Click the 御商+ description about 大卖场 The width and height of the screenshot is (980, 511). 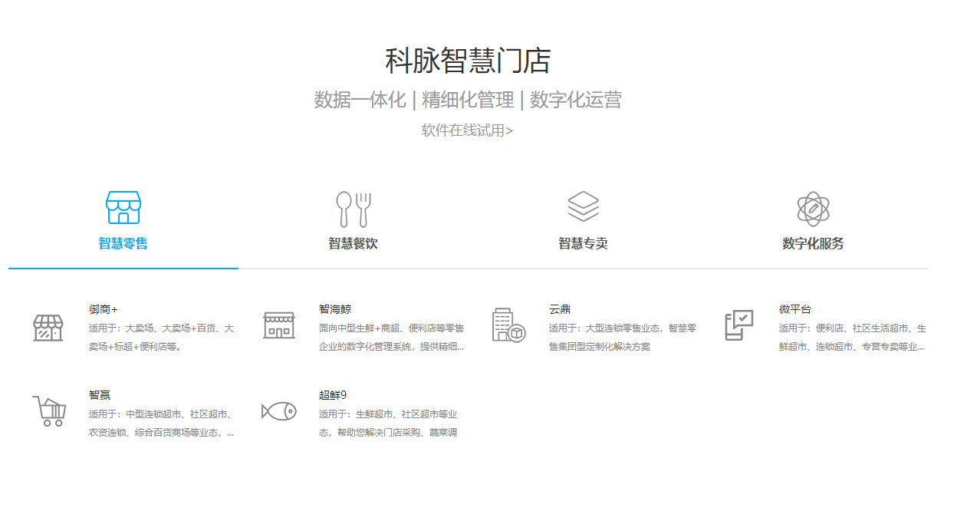tap(162, 338)
